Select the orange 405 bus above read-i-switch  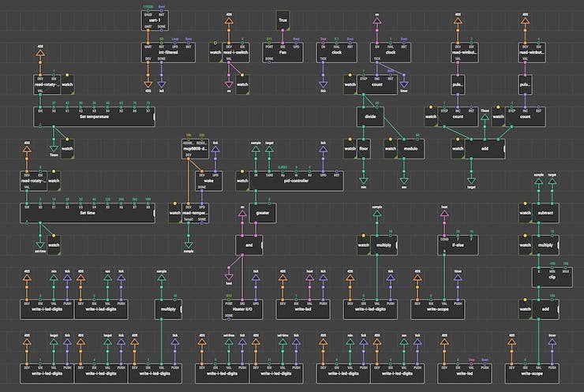pos(229,21)
